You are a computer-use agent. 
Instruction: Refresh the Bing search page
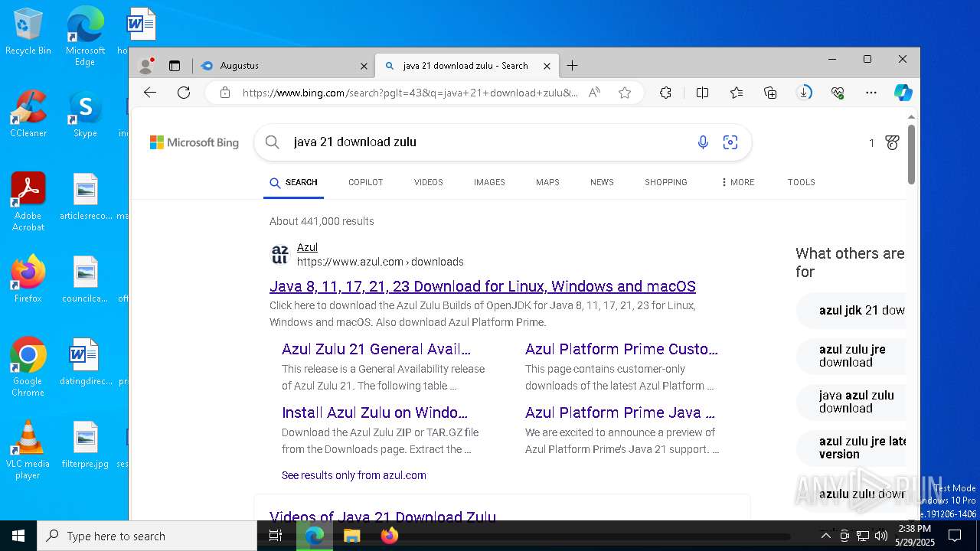[x=184, y=93]
